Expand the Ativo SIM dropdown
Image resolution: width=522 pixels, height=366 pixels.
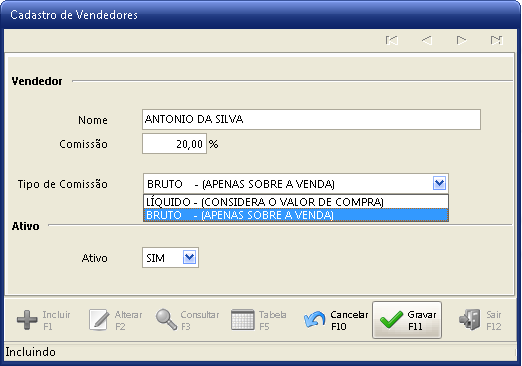click(x=189, y=257)
